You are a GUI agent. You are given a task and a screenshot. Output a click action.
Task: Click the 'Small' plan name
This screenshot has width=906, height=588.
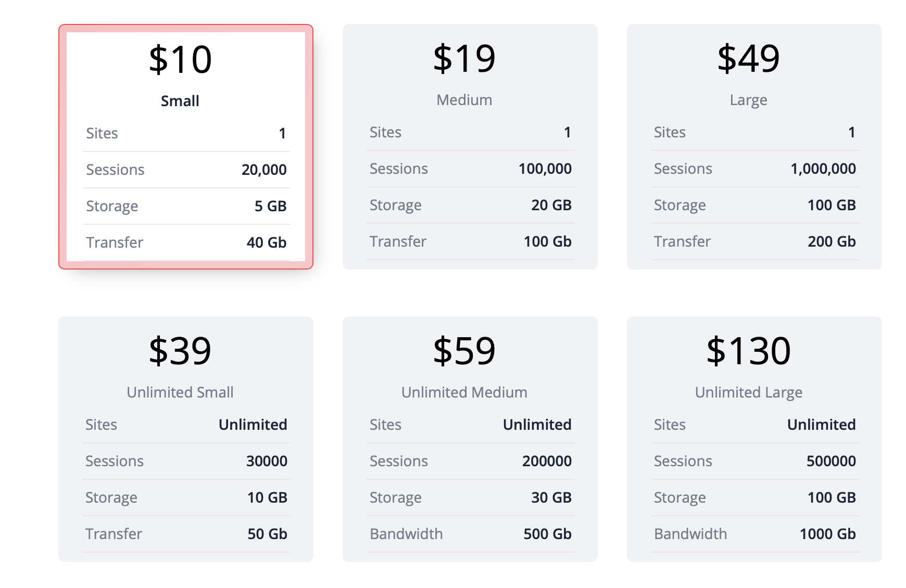(180, 101)
